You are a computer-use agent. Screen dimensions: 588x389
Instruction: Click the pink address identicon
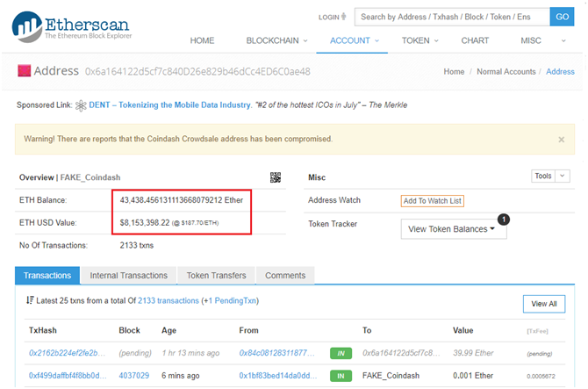24,70
